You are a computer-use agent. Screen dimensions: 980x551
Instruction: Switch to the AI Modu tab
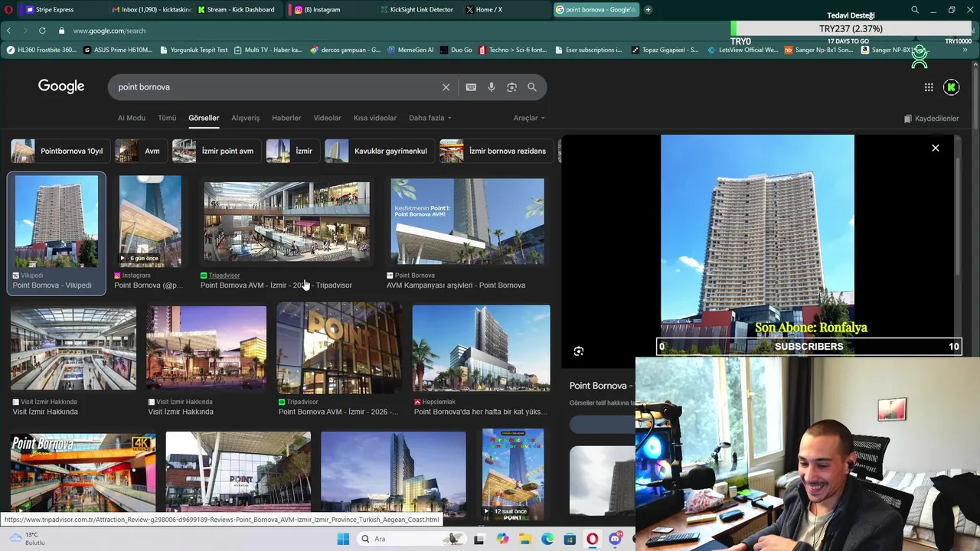[131, 118]
